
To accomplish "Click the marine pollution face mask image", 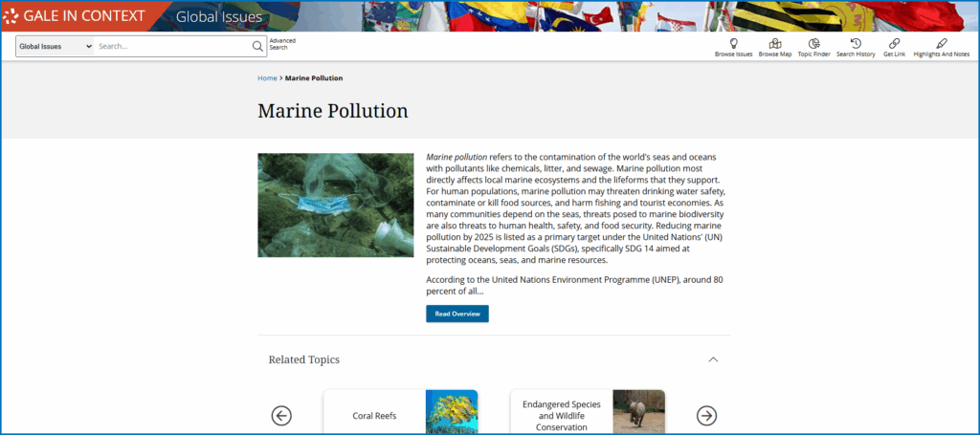I will (335, 205).
